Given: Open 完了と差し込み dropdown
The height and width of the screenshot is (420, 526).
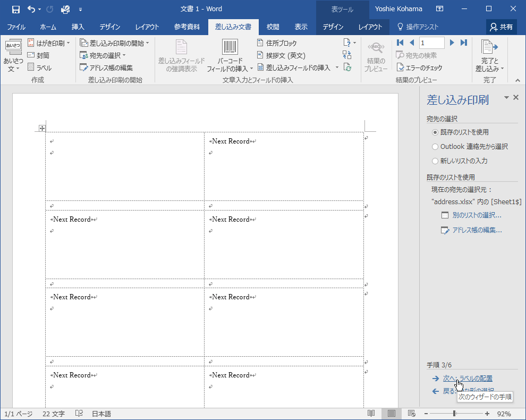Looking at the screenshot, I should coord(489,56).
